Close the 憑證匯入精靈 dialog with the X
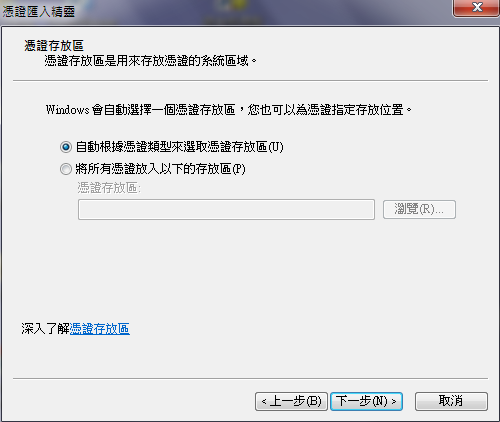Image resolution: width=500 pixels, height=422 pixels. click(x=477, y=7)
